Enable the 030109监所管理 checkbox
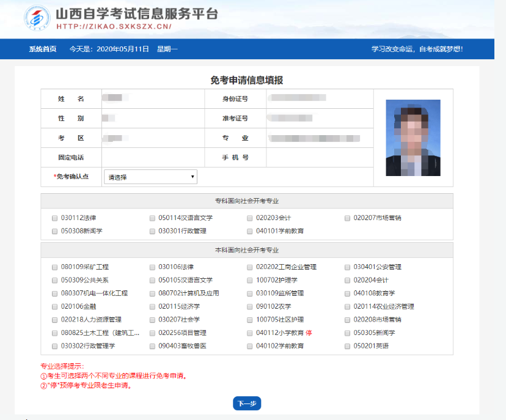 click(x=250, y=294)
